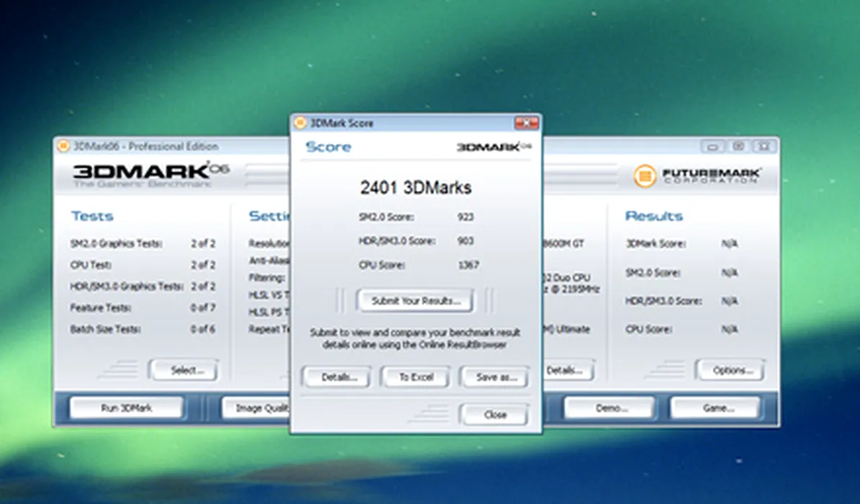This screenshot has width=860, height=504.
Task: Click the 3DMARK06 logo in main window
Action: coord(151,174)
